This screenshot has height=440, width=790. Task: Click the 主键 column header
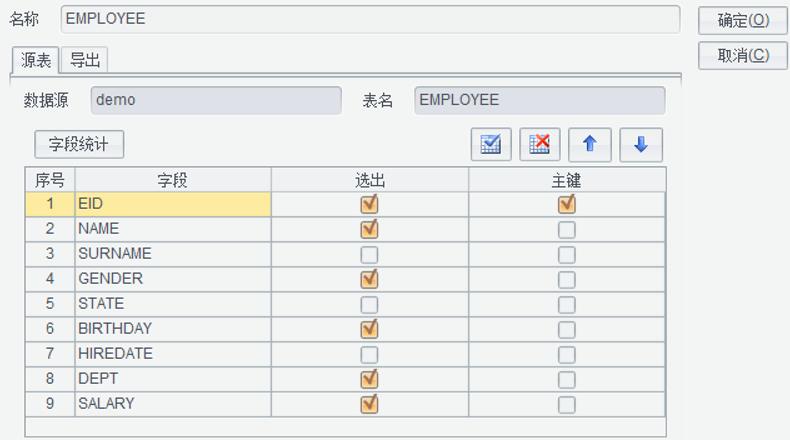[x=566, y=180]
